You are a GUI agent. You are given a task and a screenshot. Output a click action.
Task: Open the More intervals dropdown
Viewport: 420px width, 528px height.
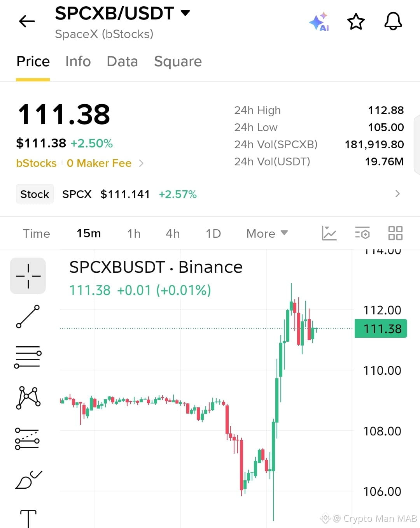[267, 233]
